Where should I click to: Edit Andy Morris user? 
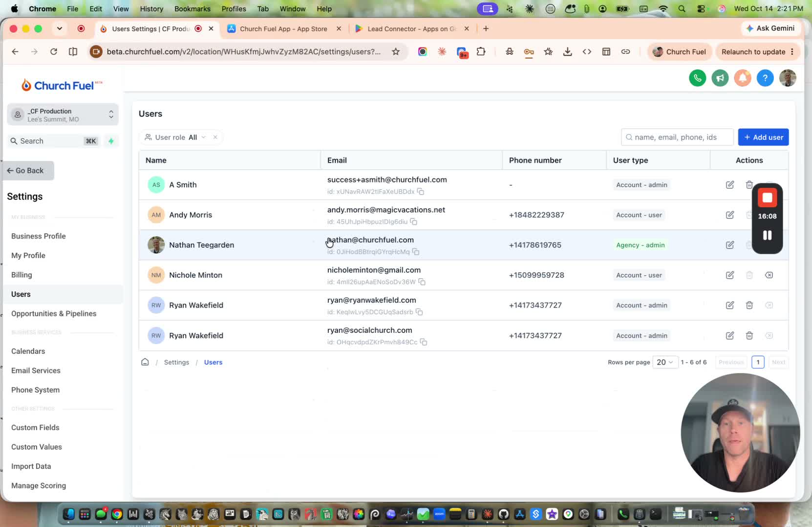[729, 215]
